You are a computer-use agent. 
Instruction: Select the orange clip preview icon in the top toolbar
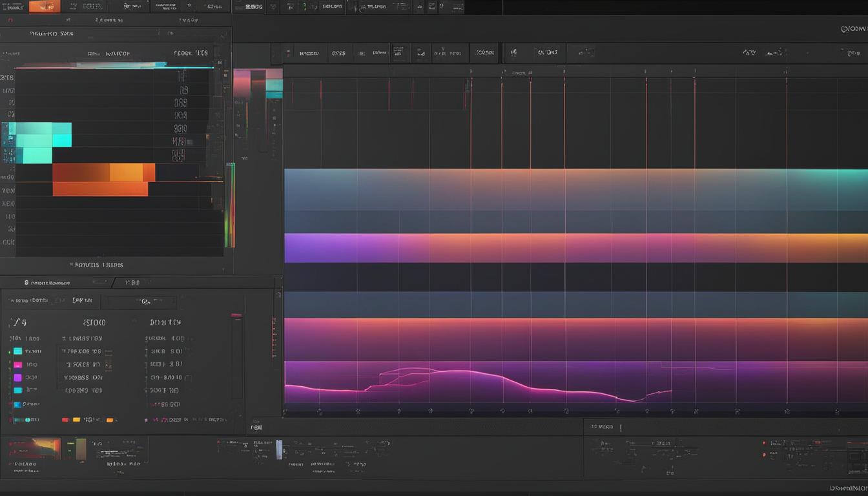pos(45,6)
